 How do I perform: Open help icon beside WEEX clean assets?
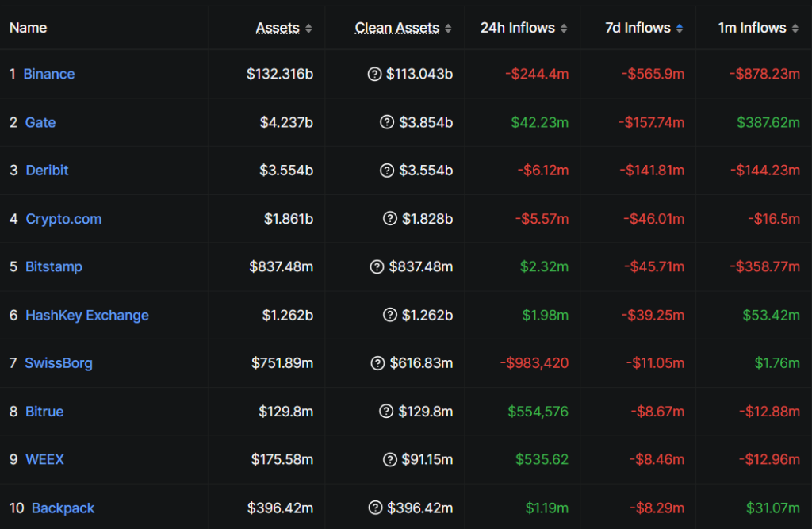390,459
